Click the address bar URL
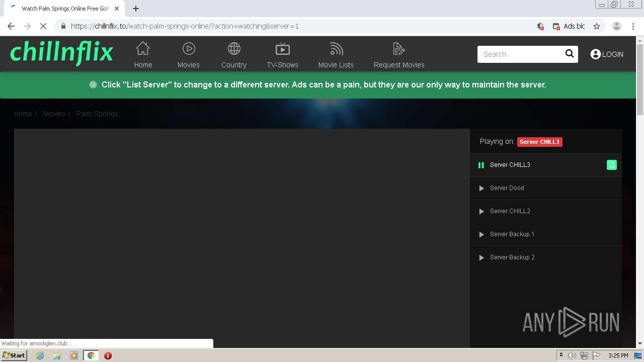Viewport: 644px width, 362px height. coord(185,26)
